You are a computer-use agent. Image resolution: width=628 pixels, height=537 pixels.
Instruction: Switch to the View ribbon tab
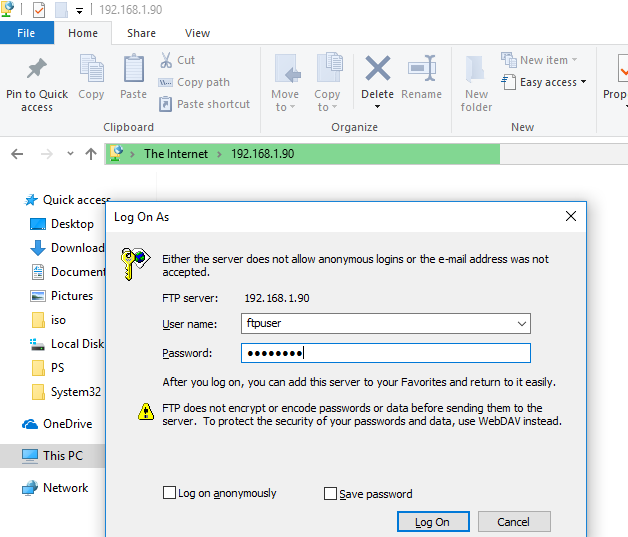[x=197, y=33]
